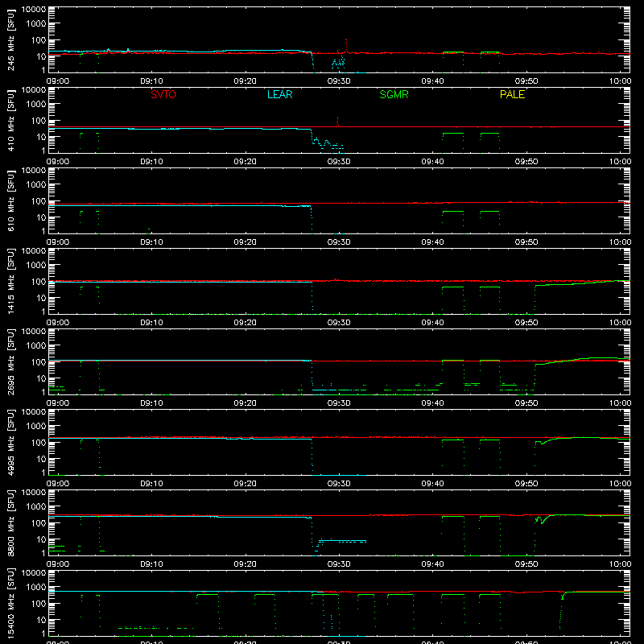644x644 pixels.
Task: Select the 4995 MHz [SFU] axis label
Action: [x=10, y=442]
